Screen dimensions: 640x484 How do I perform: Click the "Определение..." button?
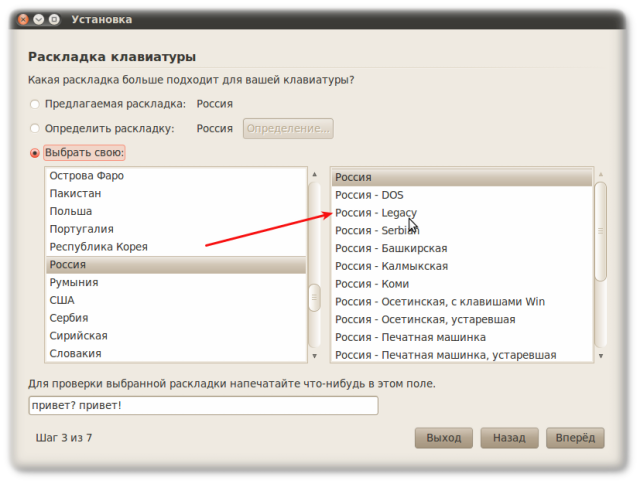288,128
